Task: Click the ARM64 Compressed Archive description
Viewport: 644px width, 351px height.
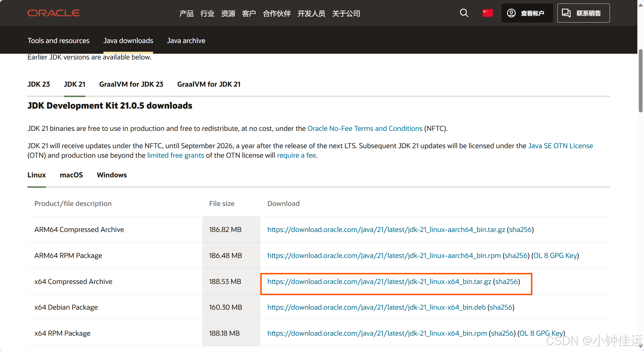Action: pos(79,229)
